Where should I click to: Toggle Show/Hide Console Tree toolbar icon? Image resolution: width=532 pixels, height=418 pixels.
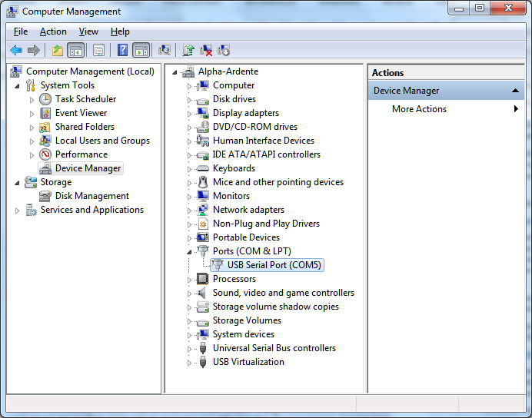coord(75,51)
